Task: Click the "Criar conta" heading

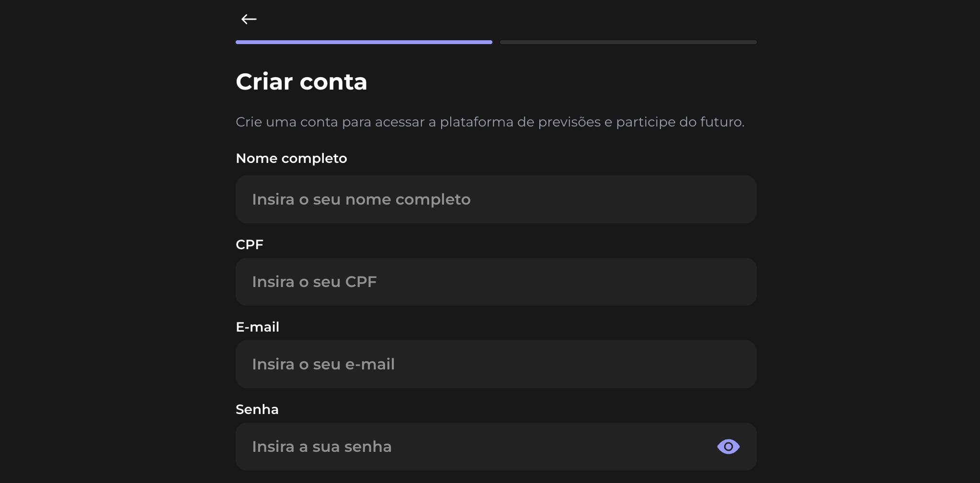Action: (x=301, y=82)
